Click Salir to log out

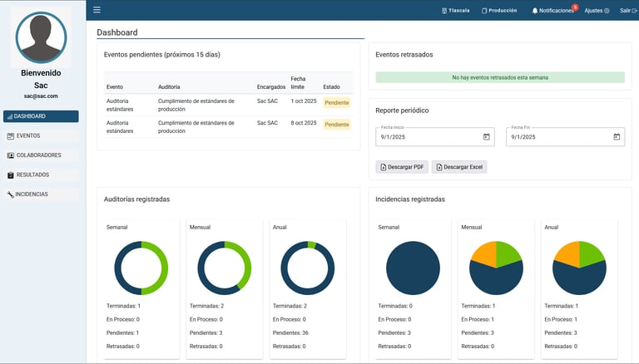tap(628, 11)
